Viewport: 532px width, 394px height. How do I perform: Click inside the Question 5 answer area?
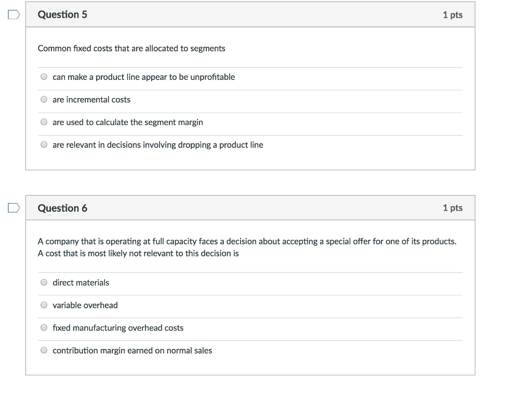click(x=249, y=111)
